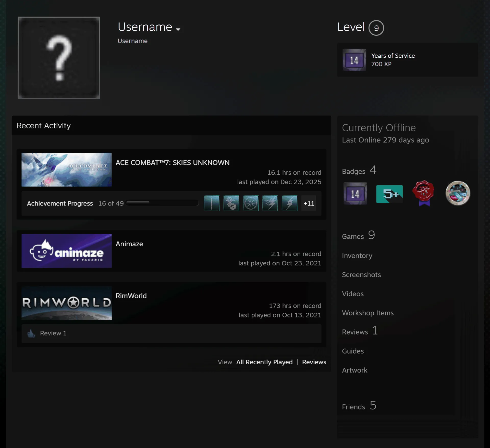The width and height of the screenshot is (490, 448).
Task: Open Videos in the sidebar
Action: (353, 294)
